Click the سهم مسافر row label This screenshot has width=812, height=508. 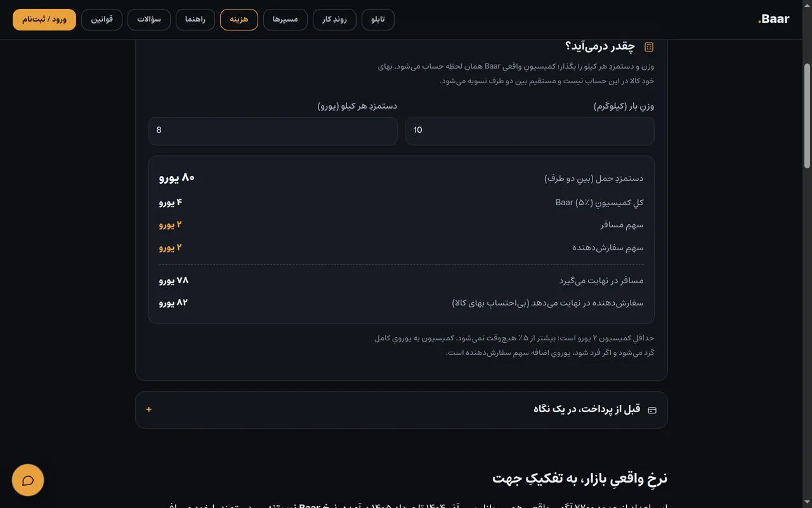(x=622, y=225)
